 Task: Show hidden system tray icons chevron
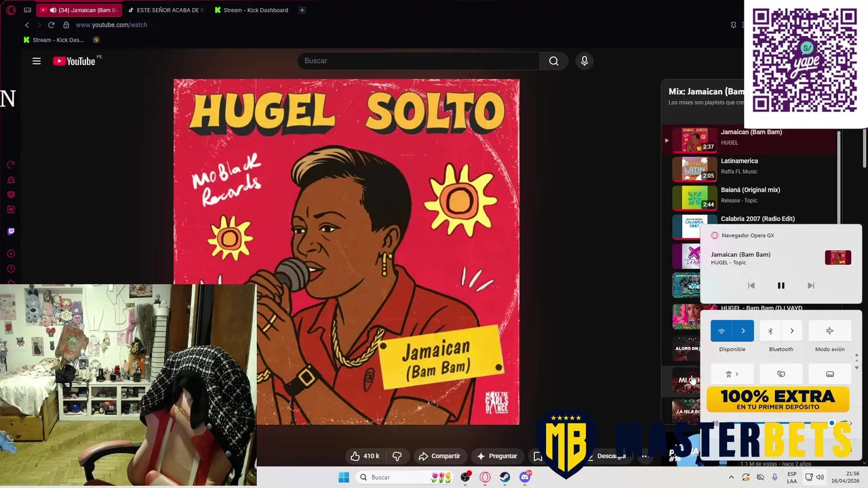tap(732, 477)
